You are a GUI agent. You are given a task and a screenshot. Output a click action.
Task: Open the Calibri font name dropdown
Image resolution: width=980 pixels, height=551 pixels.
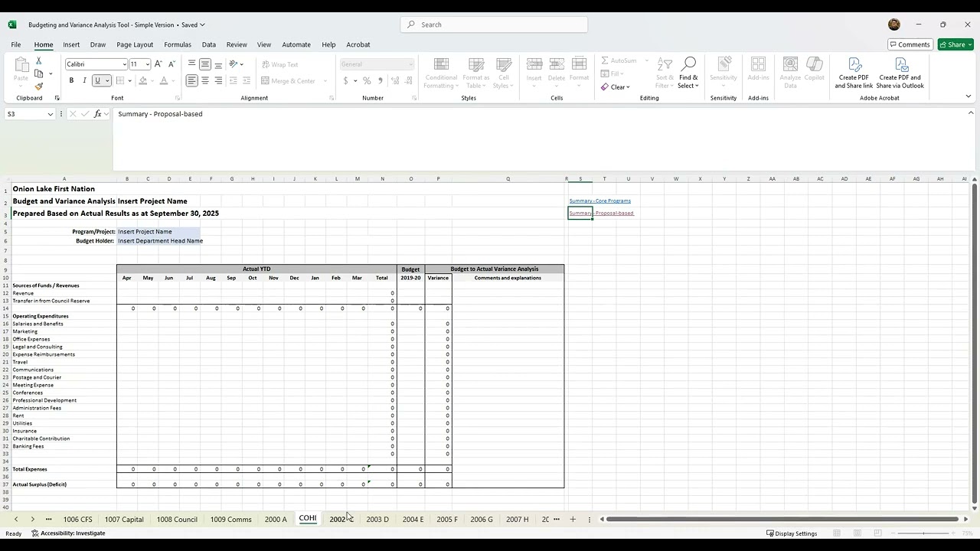124,64
